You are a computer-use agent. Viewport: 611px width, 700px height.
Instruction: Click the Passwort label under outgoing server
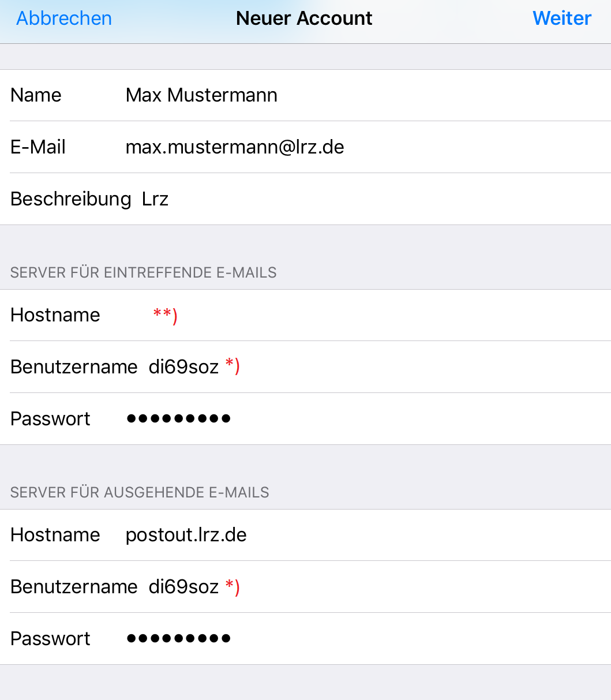coord(50,639)
